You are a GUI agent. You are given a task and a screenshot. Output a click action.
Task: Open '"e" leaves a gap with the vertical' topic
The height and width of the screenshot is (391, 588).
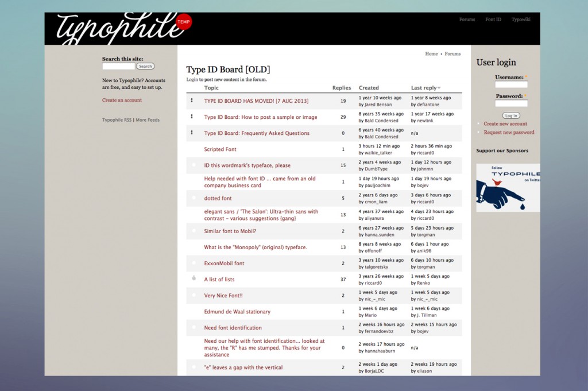point(243,368)
